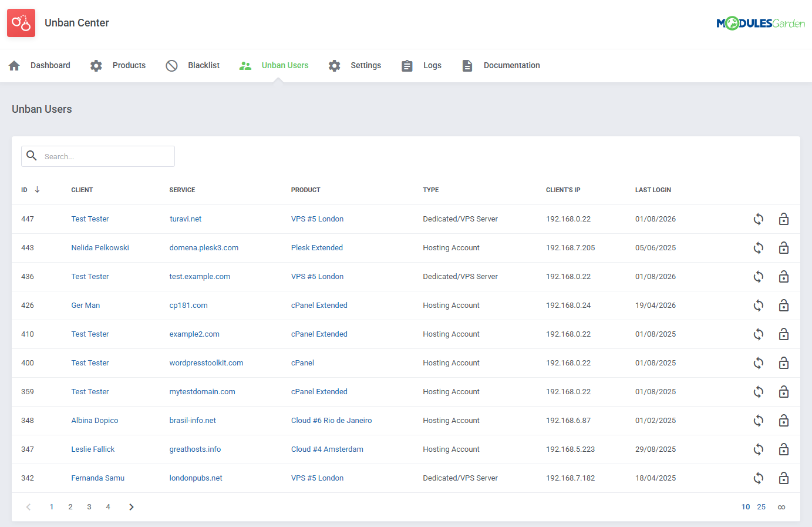Click the lock icon for domena.plesk3.com
Screen dimensions: 812x527
[784, 247]
